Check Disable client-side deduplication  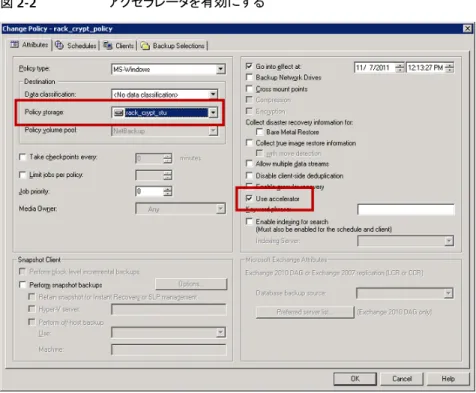(249, 176)
